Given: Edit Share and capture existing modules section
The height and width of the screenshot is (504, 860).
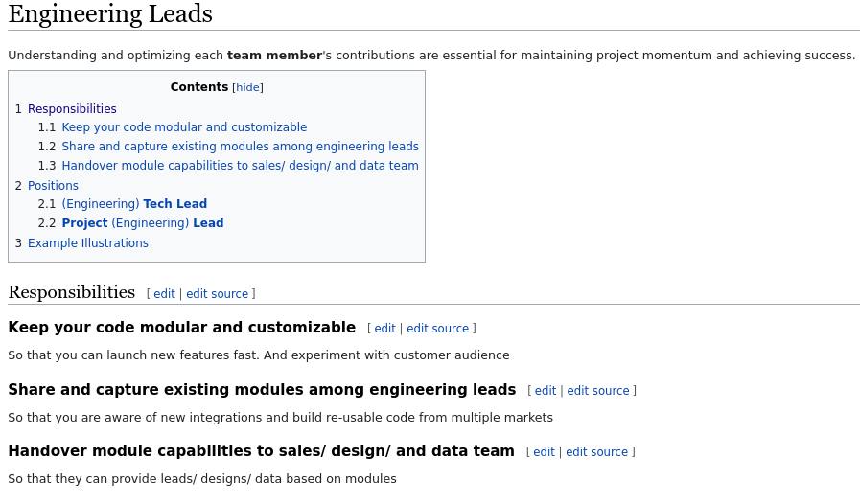Looking at the screenshot, I should point(546,391).
